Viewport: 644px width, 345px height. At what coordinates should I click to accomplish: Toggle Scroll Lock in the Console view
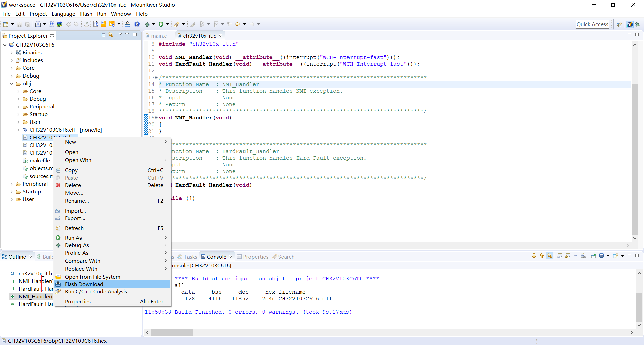(568, 256)
